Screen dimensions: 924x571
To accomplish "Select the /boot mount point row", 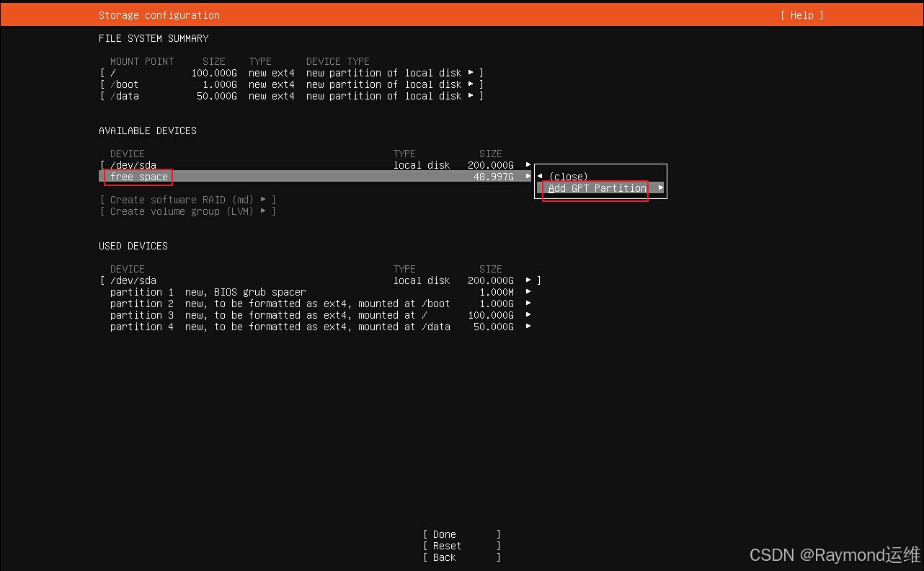I will (291, 84).
